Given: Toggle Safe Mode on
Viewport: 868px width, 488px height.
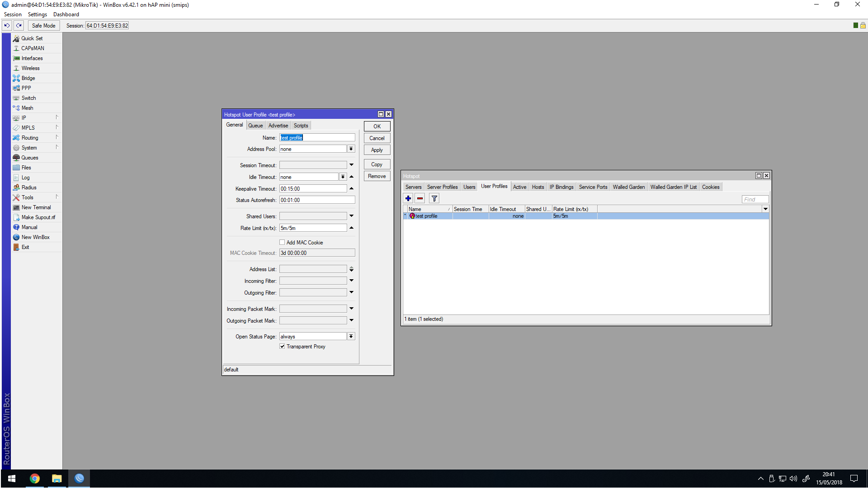Looking at the screenshot, I should (x=43, y=26).
